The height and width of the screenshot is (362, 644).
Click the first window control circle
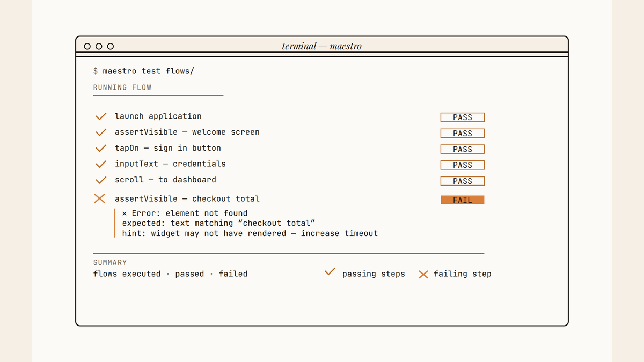pyautogui.click(x=87, y=46)
